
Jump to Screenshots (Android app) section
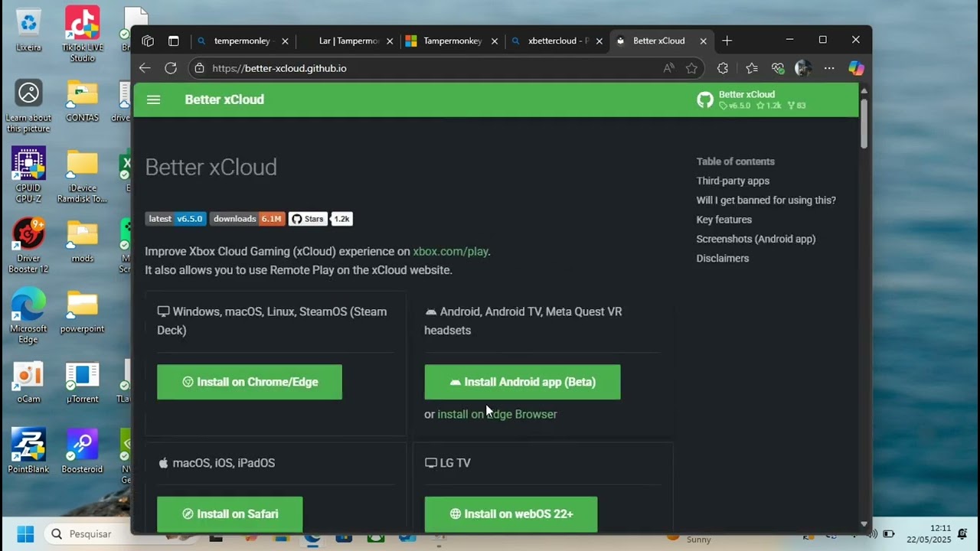coord(756,239)
